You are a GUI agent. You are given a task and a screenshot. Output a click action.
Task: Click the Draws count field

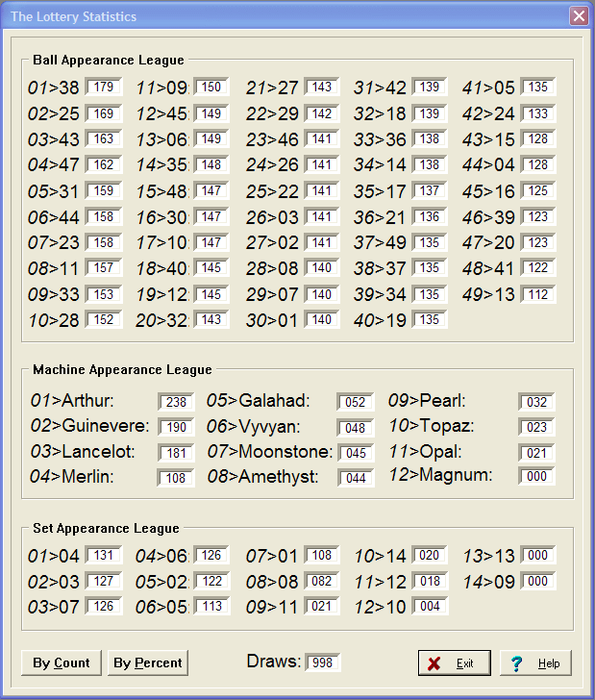324,662
